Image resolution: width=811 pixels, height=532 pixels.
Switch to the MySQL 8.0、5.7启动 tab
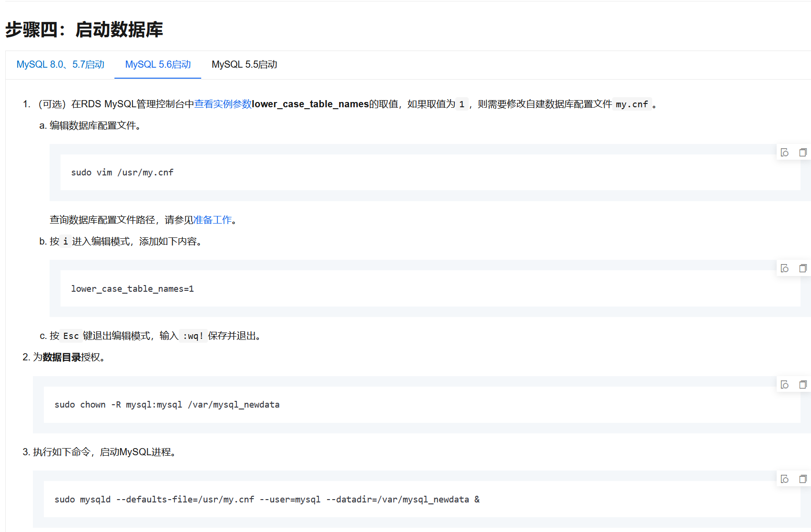[x=60, y=64]
